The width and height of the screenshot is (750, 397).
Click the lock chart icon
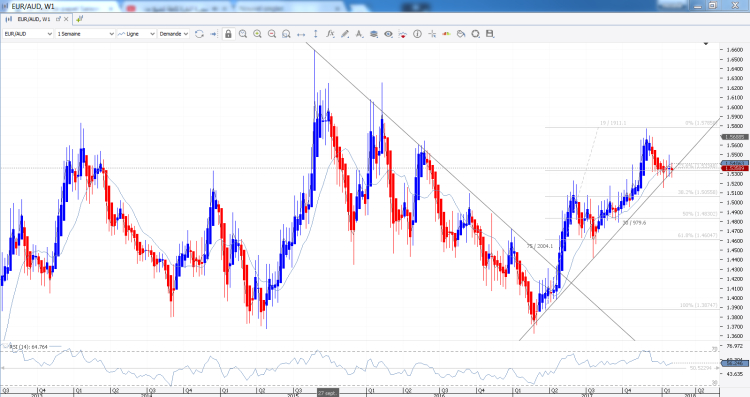pyautogui.click(x=228, y=34)
